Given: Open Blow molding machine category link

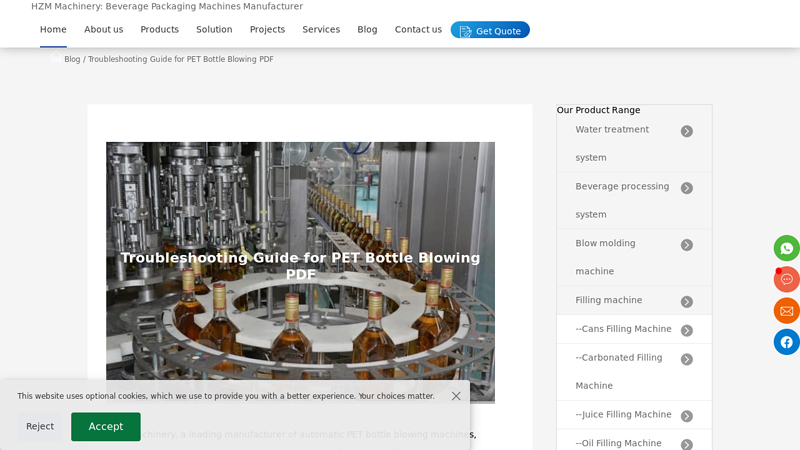Looking at the screenshot, I should (606, 257).
